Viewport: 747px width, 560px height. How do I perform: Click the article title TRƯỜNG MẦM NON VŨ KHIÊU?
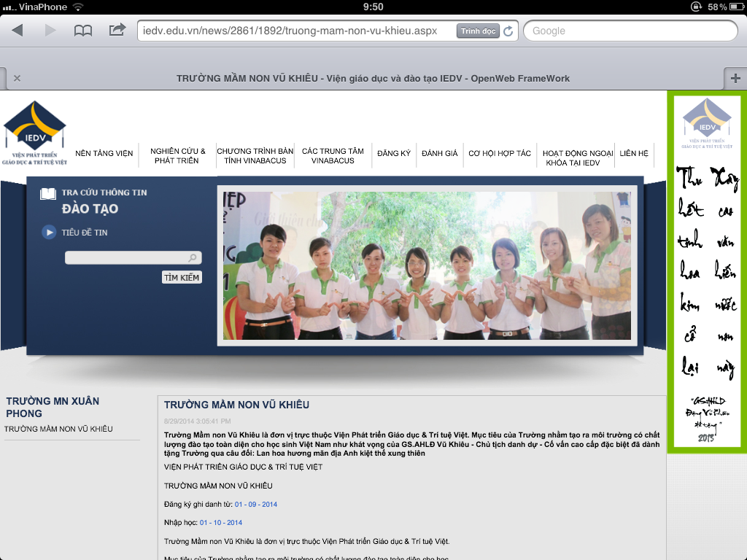237,405
